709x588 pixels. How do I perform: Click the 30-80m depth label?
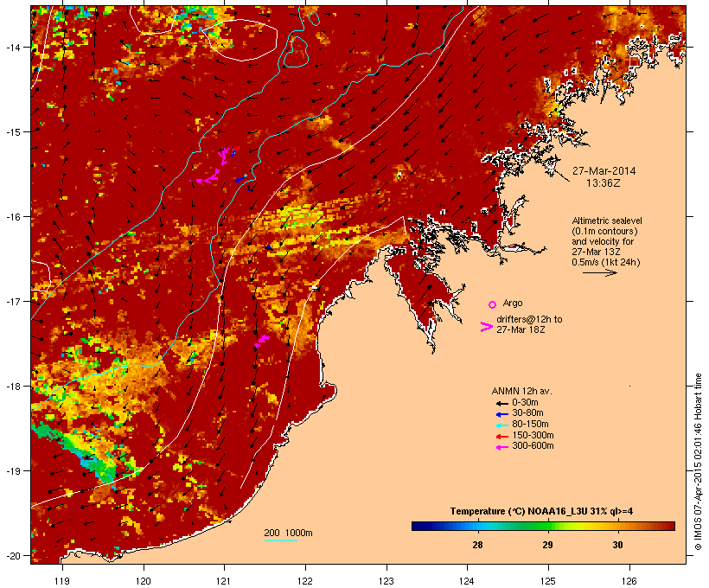click(527, 413)
